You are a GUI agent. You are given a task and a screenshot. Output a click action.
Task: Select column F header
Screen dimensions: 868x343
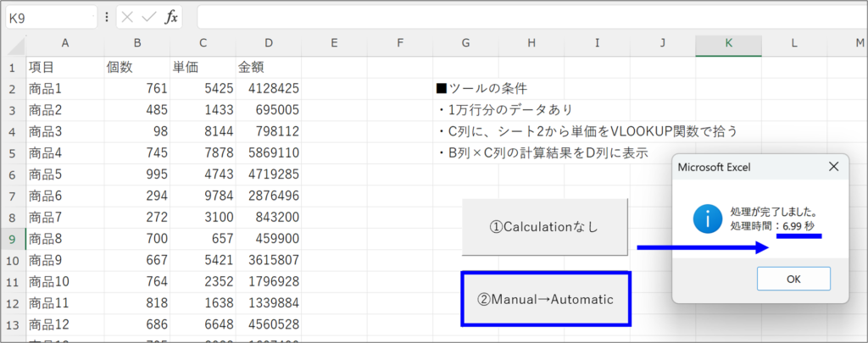point(400,43)
